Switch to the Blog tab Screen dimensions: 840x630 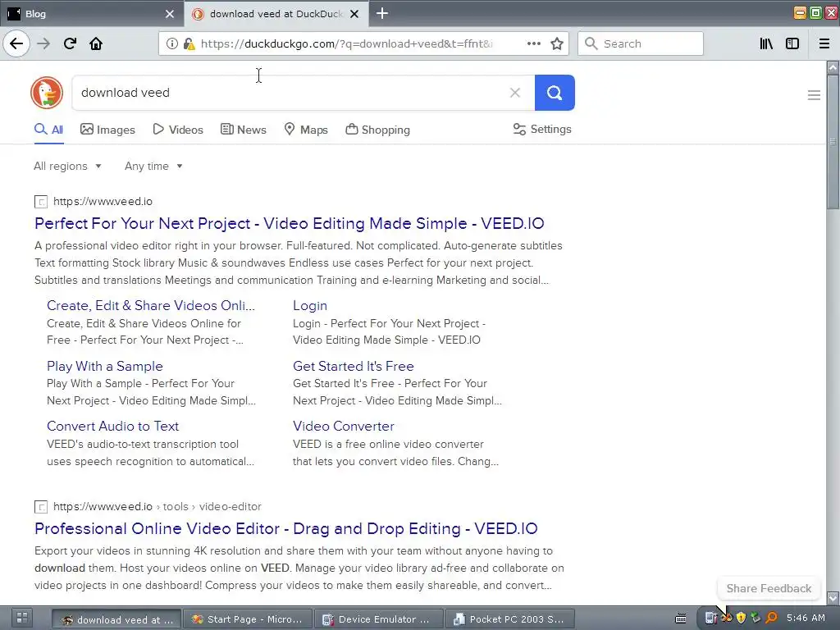92,14
